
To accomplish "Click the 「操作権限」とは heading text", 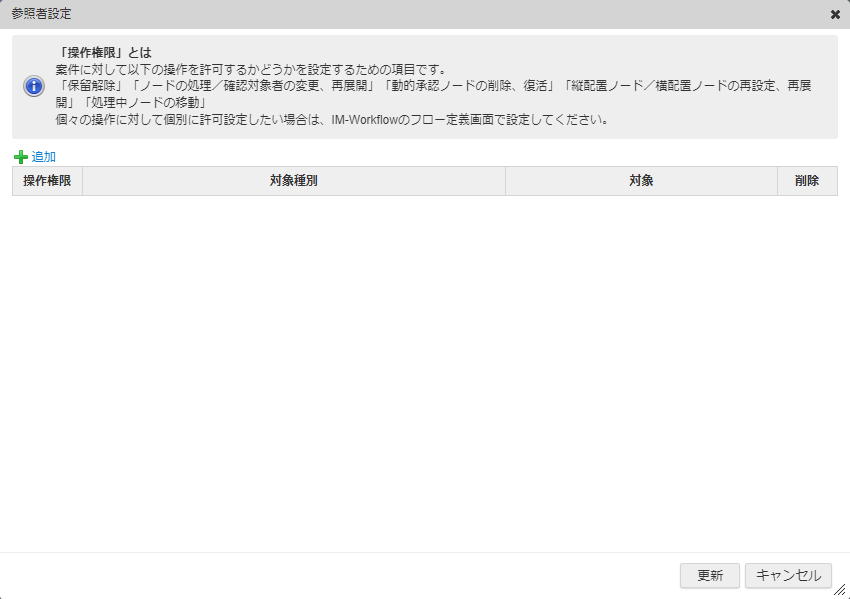I will (104, 53).
